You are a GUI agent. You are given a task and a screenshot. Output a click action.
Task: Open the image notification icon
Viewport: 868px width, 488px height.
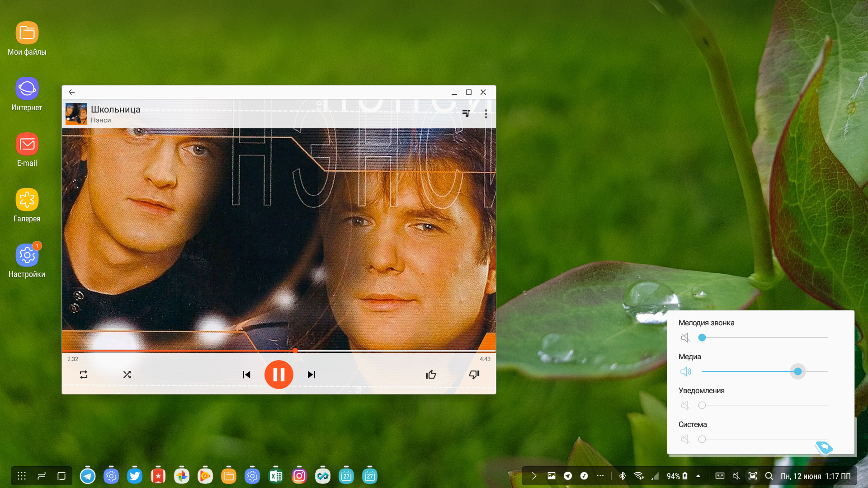[552, 476]
